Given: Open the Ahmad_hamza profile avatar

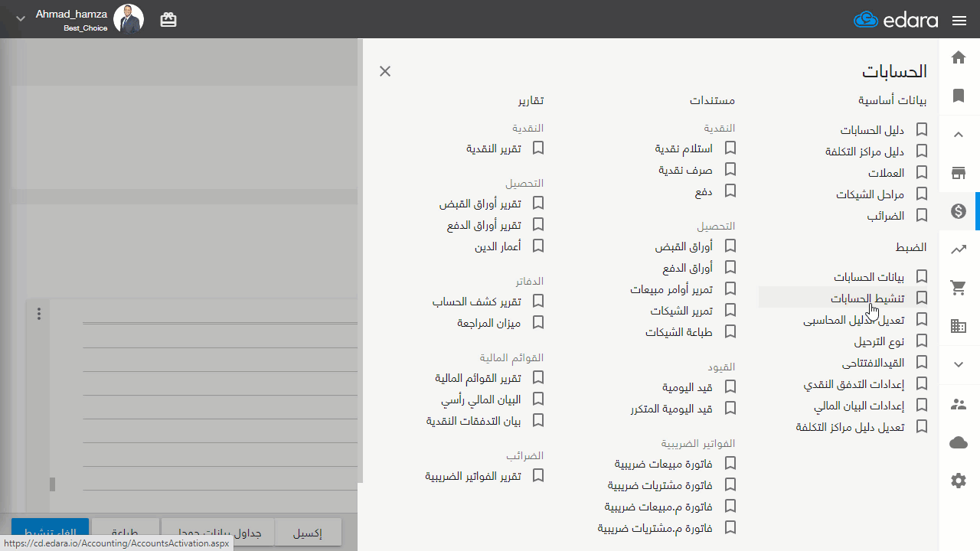Looking at the screenshot, I should point(129,19).
